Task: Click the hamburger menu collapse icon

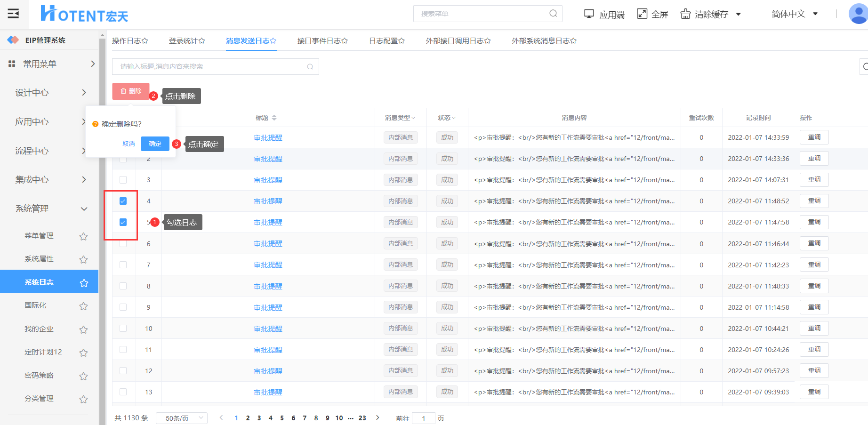Action: [x=13, y=14]
